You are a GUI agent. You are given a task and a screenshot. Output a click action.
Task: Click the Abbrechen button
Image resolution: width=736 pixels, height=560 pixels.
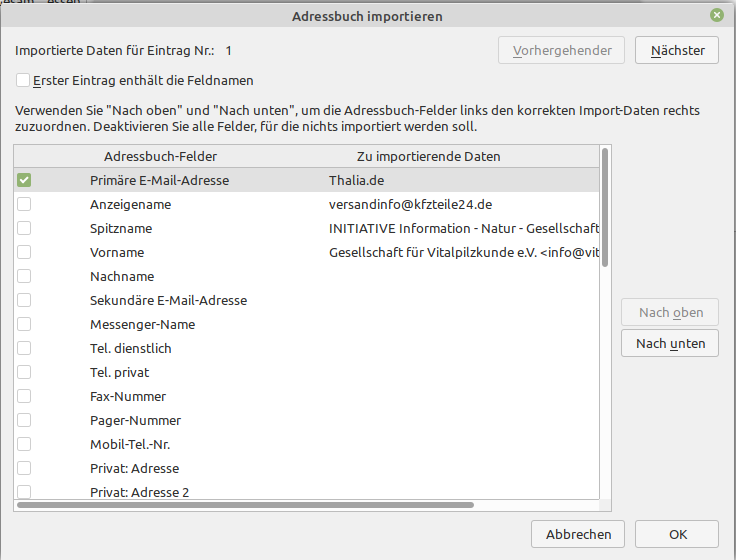pyautogui.click(x=578, y=534)
